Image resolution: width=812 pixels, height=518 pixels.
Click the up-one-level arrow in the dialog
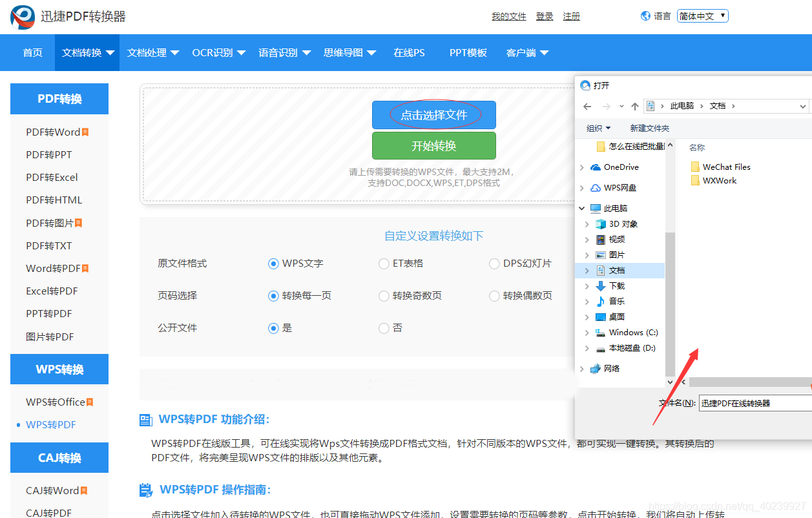(635, 106)
